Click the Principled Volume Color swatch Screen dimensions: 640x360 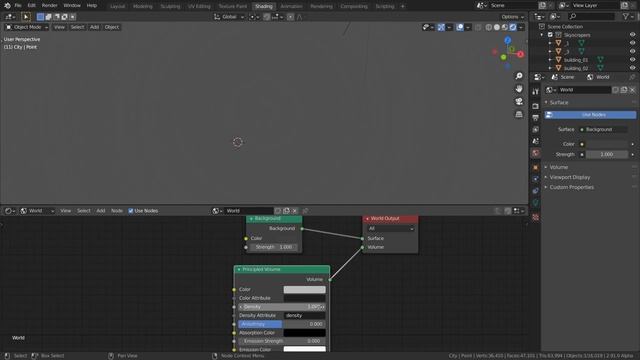(x=304, y=289)
